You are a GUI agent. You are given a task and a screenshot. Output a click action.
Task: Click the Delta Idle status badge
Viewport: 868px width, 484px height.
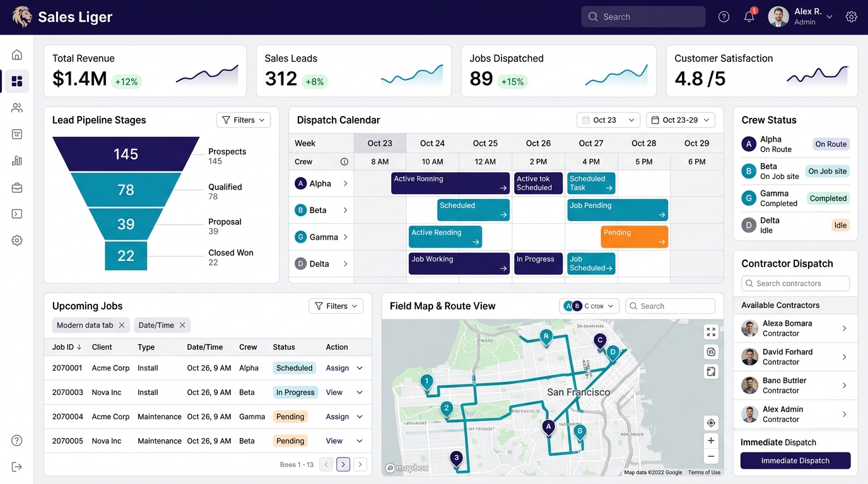(840, 225)
